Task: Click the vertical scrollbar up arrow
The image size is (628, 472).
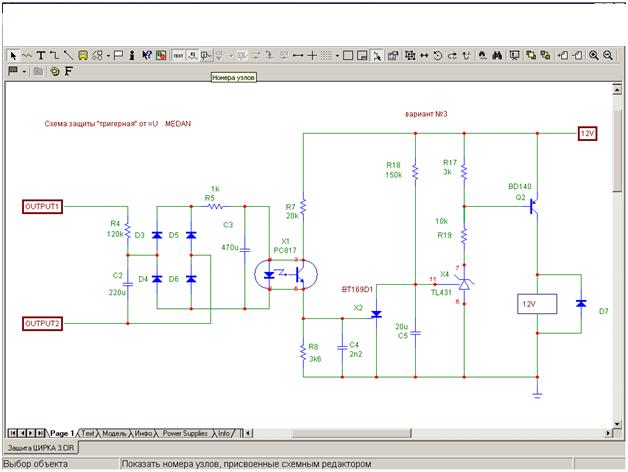Action: [617, 90]
